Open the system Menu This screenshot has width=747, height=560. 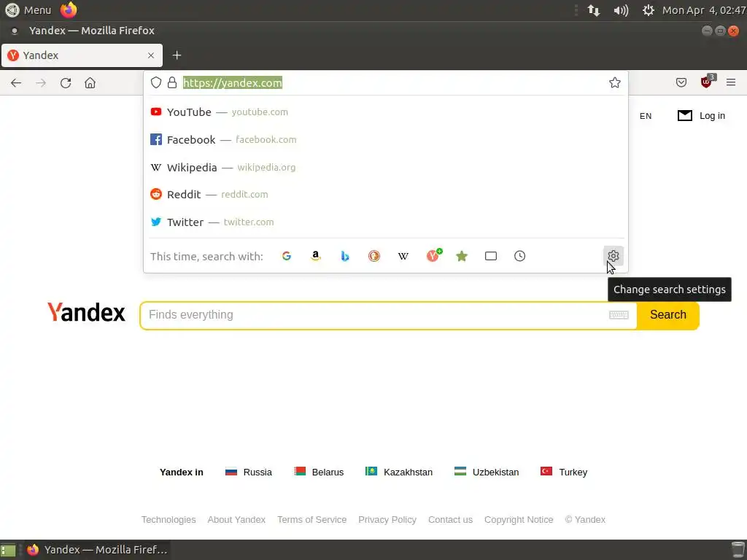[28, 10]
